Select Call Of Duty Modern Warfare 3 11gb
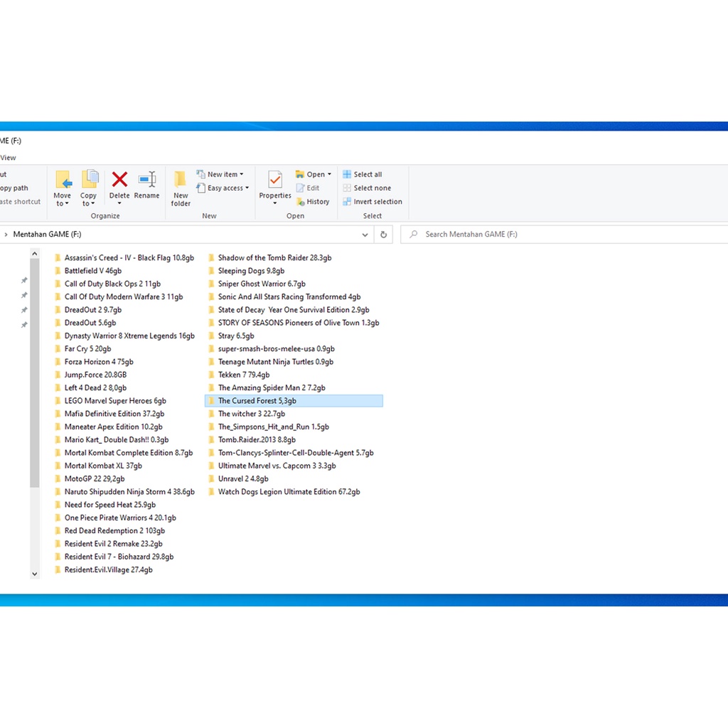This screenshot has width=728, height=728. click(119, 296)
